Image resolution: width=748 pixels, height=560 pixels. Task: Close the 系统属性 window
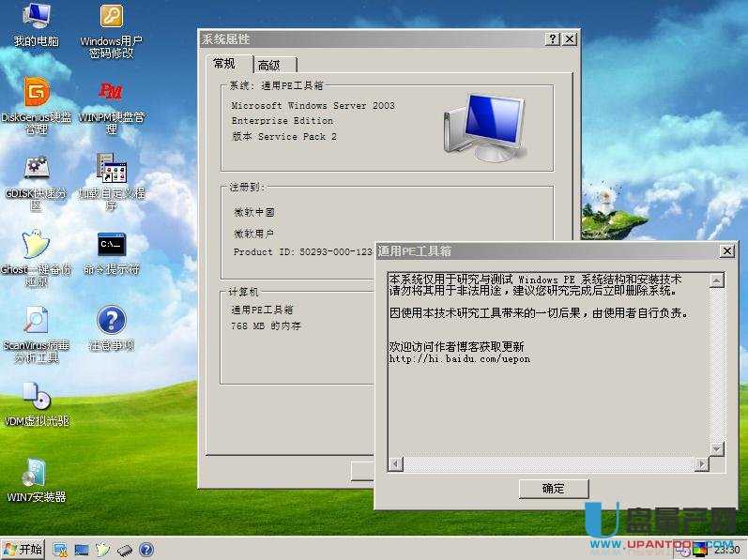pos(569,39)
